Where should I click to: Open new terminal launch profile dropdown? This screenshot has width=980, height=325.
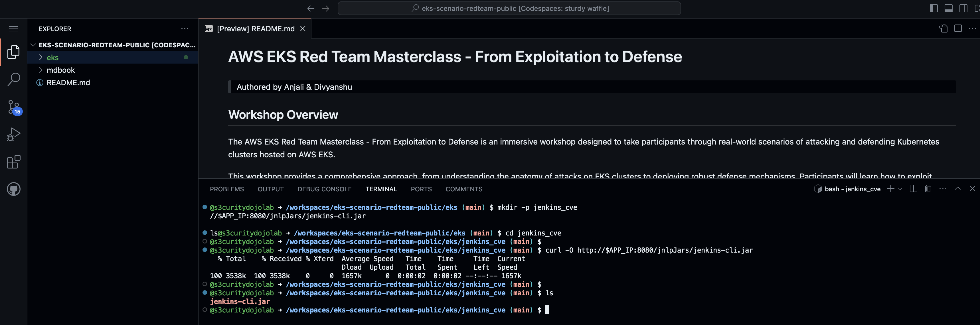900,189
